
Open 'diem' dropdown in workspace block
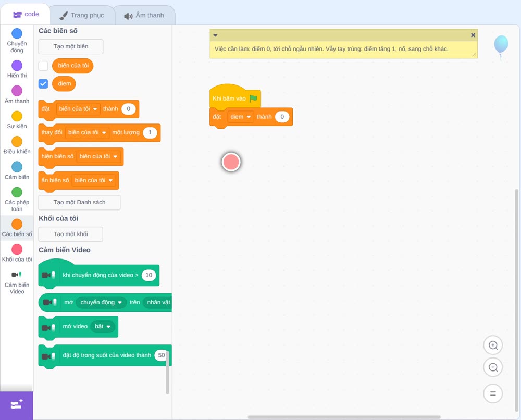pyautogui.click(x=241, y=117)
